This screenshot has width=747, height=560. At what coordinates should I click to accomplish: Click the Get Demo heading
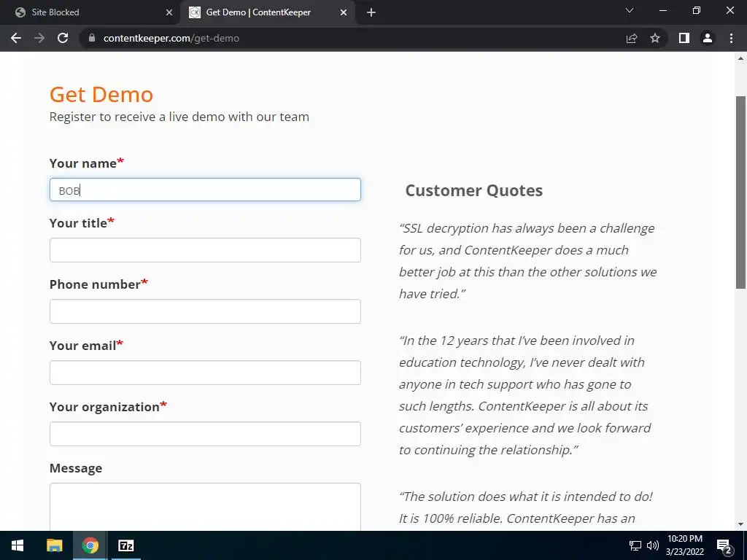[101, 94]
